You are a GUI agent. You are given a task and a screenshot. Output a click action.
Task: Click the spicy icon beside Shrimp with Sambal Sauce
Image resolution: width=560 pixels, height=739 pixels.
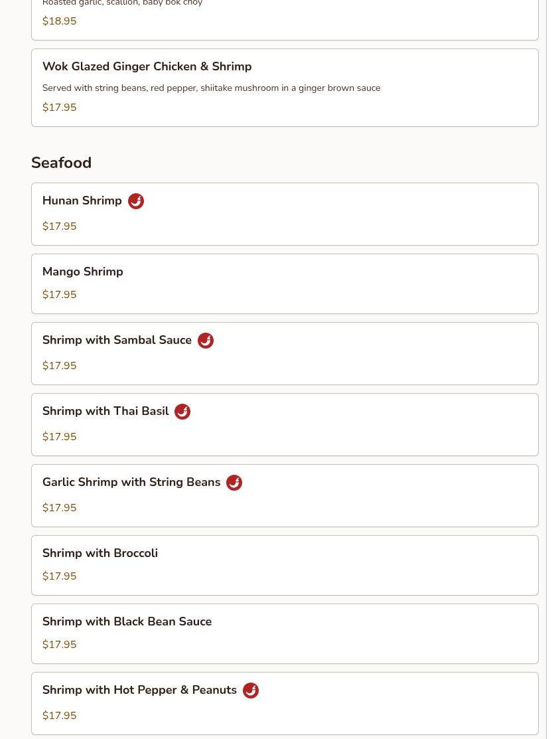pos(206,341)
